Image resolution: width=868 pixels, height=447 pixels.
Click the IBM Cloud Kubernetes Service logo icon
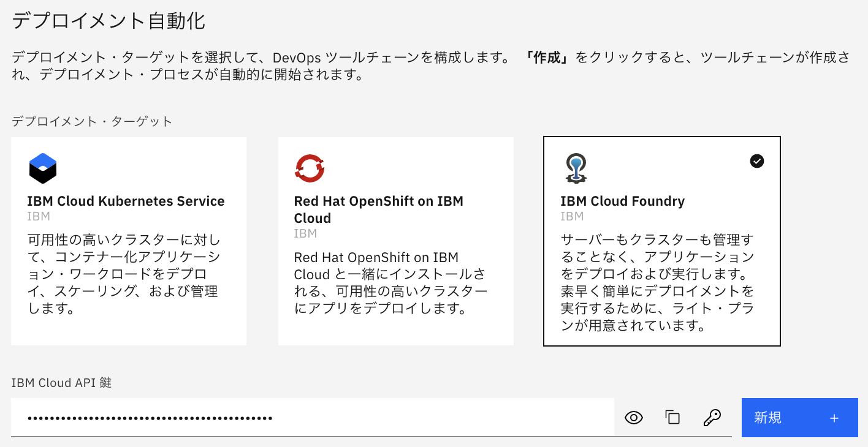[43, 168]
